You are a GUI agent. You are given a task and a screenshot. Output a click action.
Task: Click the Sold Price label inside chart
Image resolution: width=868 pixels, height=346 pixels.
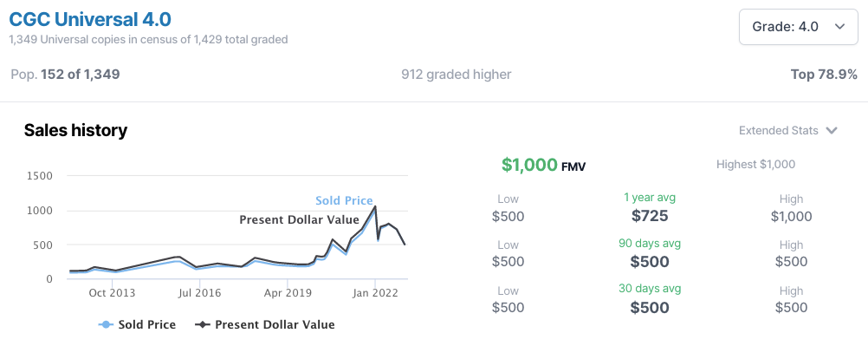pos(344,200)
